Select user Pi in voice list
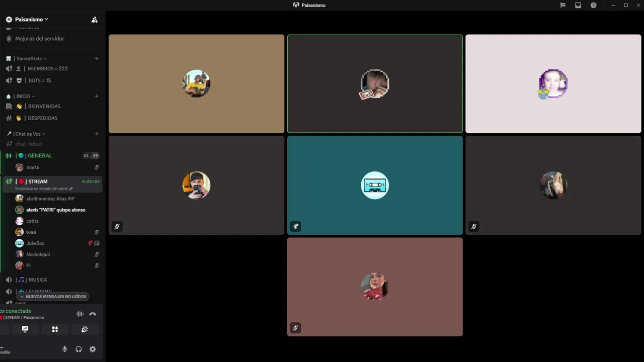The height and width of the screenshot is (362, 644). tap(29, 265)
